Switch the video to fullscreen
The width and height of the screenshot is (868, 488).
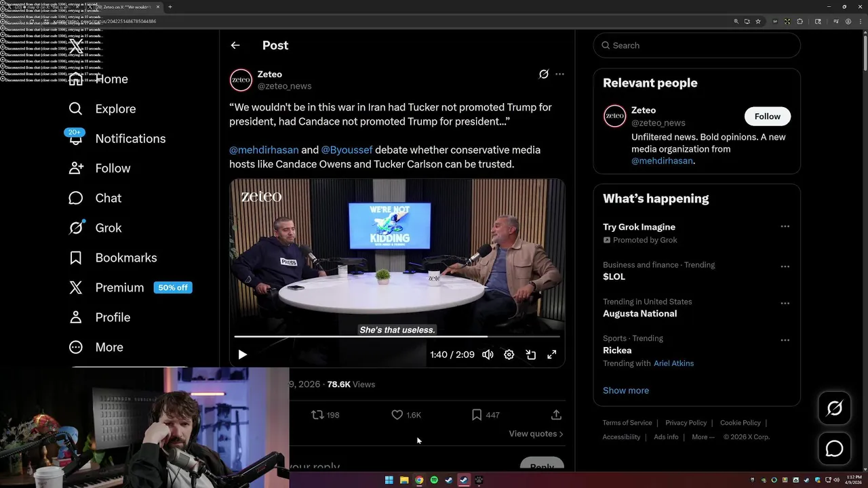tap(552, 354)
